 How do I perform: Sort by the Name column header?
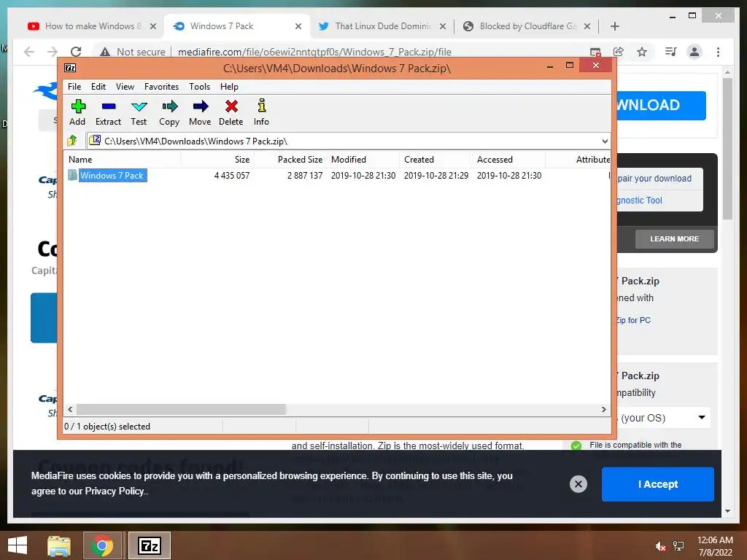[123, 160]
